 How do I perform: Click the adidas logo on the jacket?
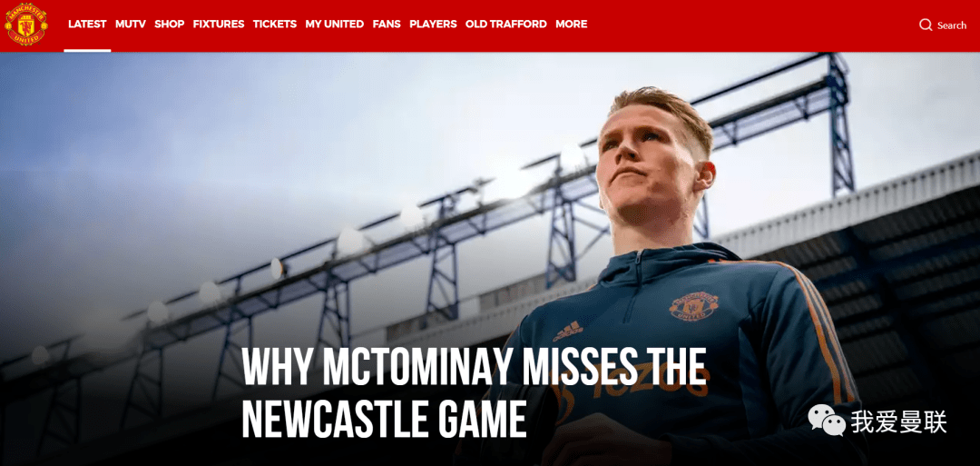point(567,331)
